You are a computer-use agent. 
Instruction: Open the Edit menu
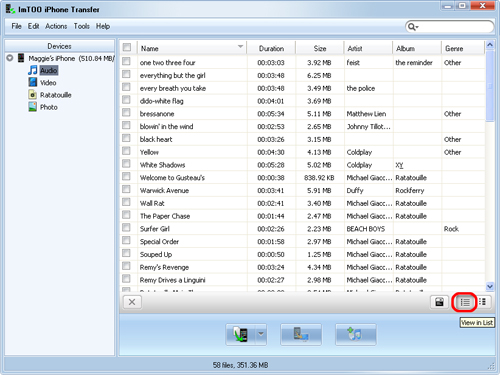point(33,26)
